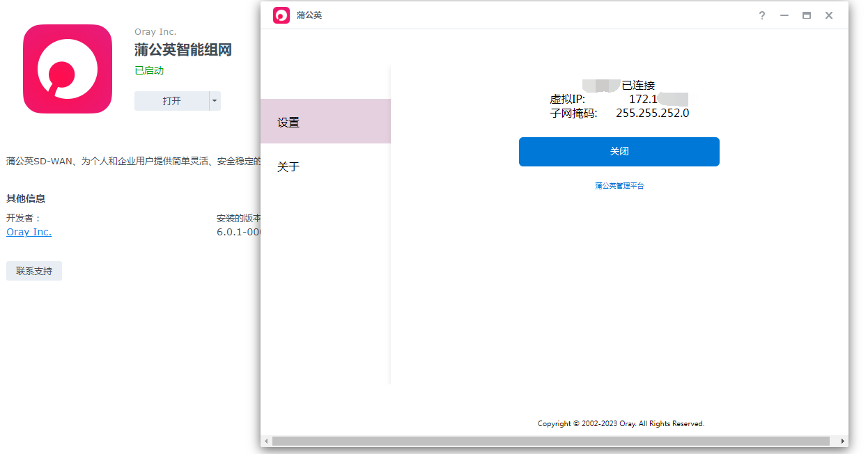This screenshot has width=868, height=454.
Task: Select the subnet mask 255.255.252.0 text
Action: tap(653, 113)
